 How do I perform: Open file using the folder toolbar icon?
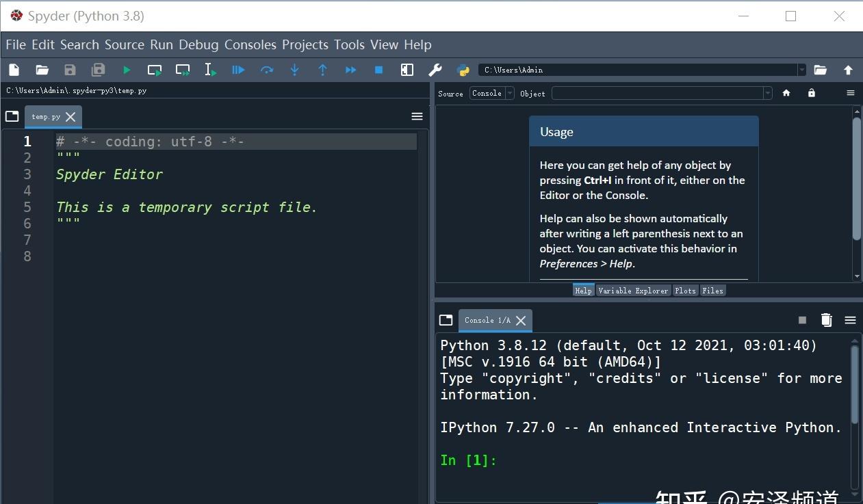(x=42, y=70)
